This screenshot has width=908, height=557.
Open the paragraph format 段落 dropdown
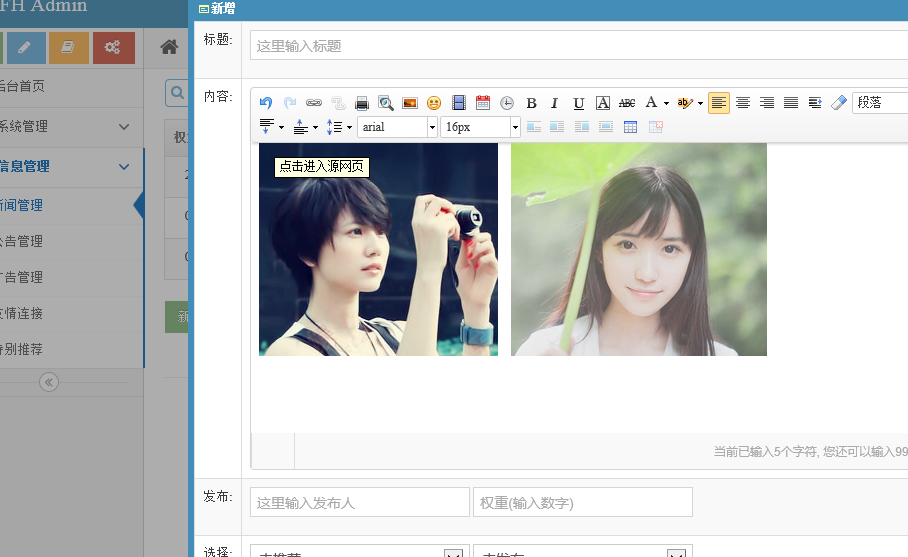[x=880, y=103]
